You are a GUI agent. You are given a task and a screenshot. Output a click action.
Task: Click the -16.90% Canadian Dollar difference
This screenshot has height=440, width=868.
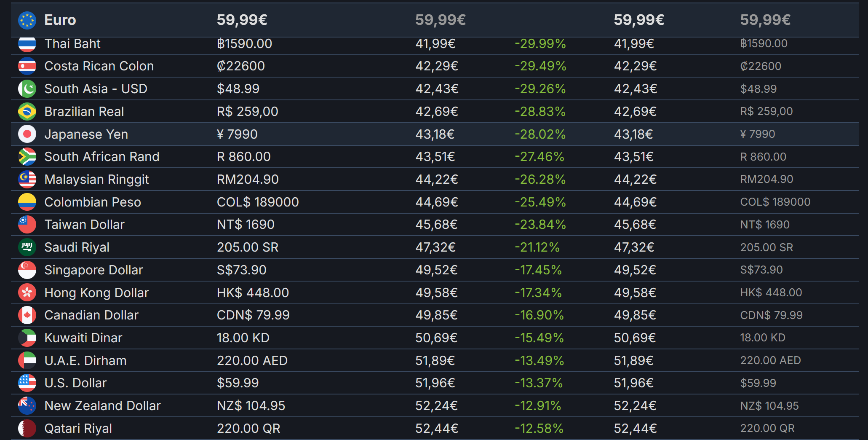(x=539, y=315)
